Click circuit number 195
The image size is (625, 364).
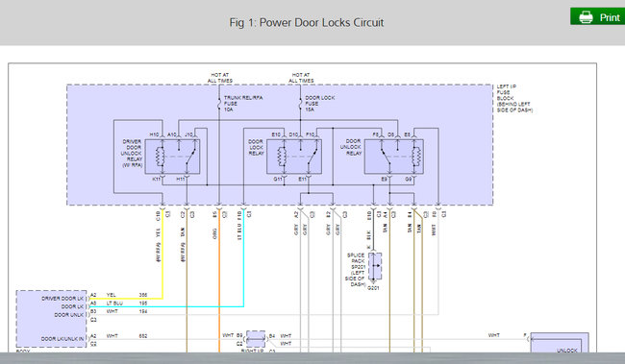(143, 303)
